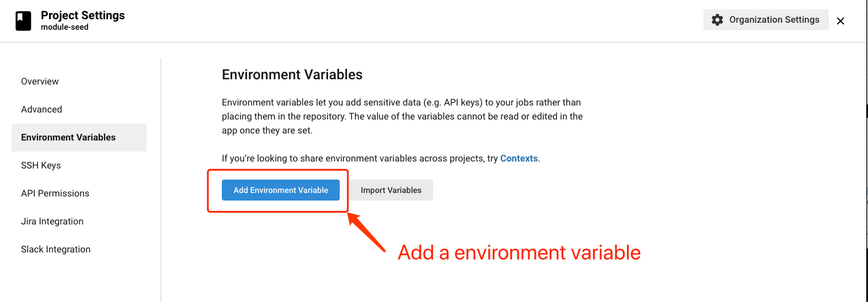The height and width of the screenshot is (302, 868).
Task: Follow the Contexts link
Action: (x=519, y=159)
